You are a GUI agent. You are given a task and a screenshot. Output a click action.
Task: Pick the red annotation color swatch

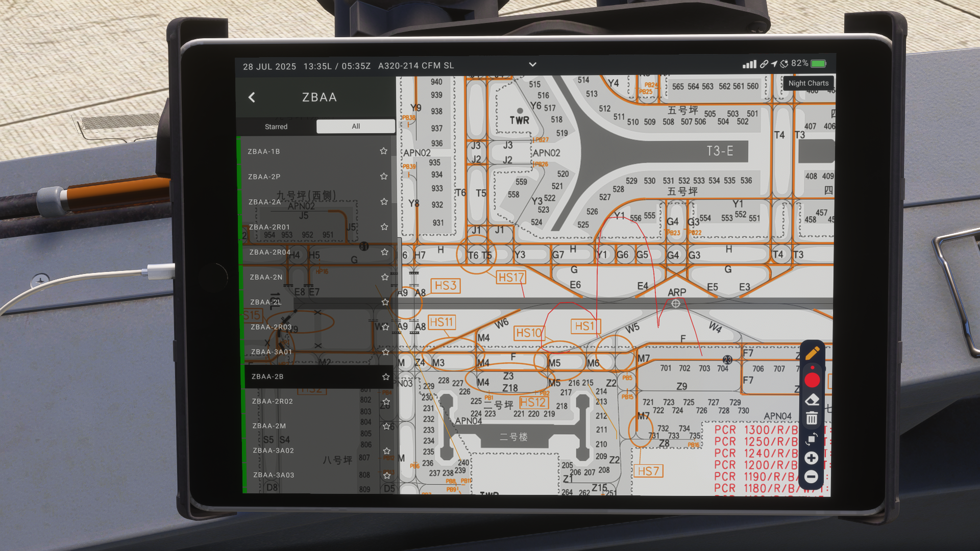[x=812, y=380]
